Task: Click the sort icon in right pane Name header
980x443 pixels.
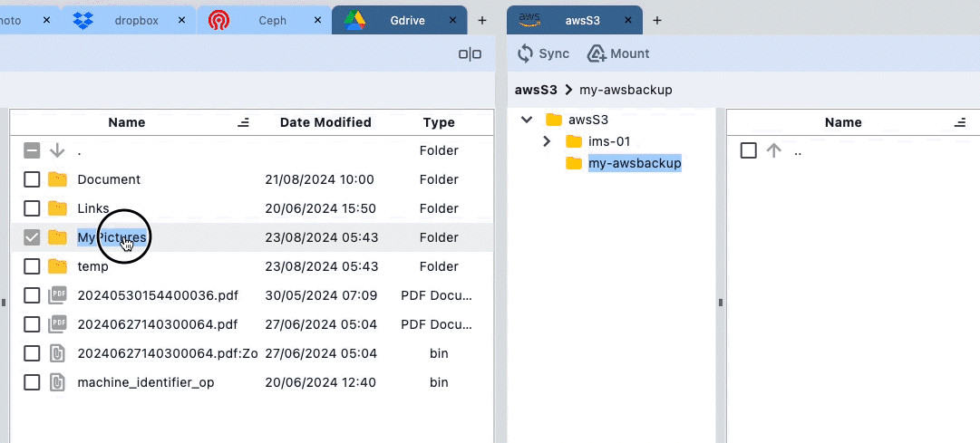Action: point(960,122)
